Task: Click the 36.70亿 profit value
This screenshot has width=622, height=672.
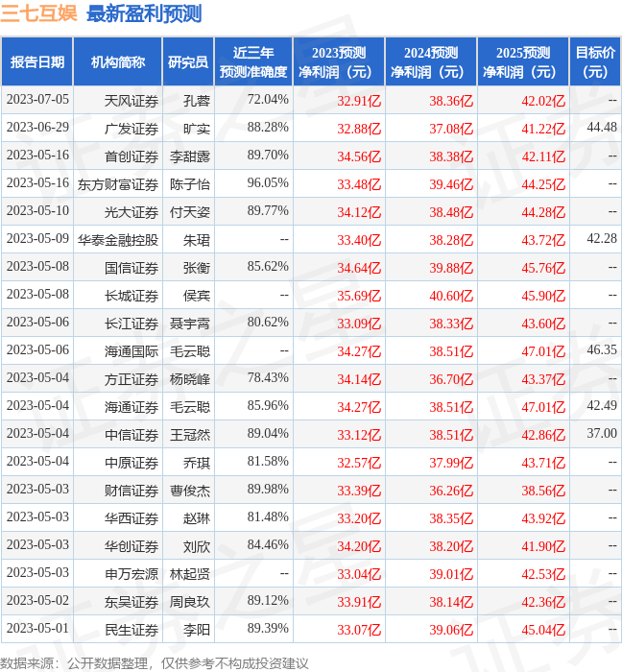Action: click(x=451, y=379)
